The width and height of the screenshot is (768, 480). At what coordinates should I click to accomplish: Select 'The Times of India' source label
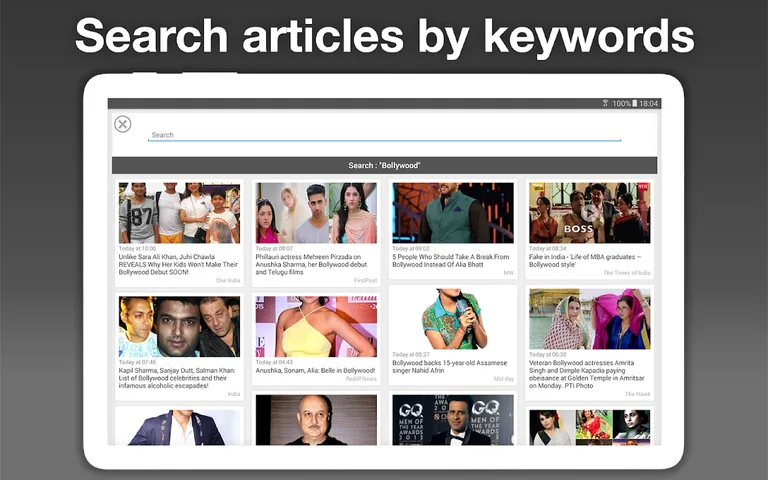tap(626, 273)
